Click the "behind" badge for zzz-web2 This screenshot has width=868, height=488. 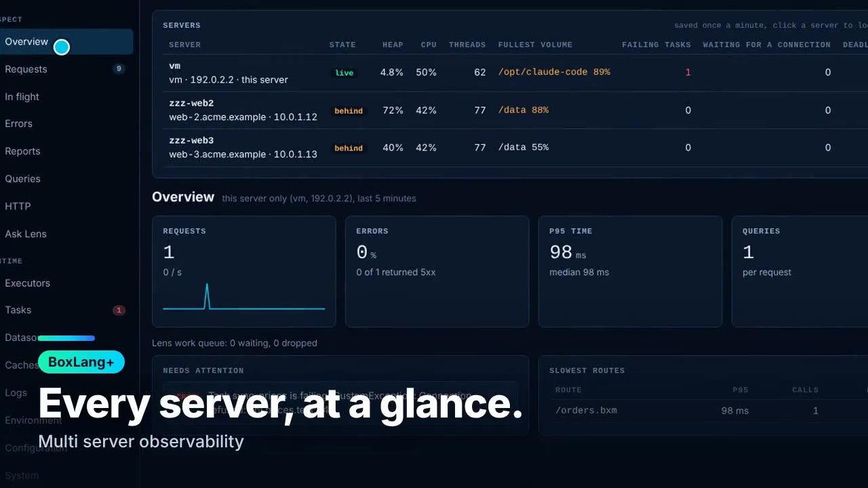[349, 110]
